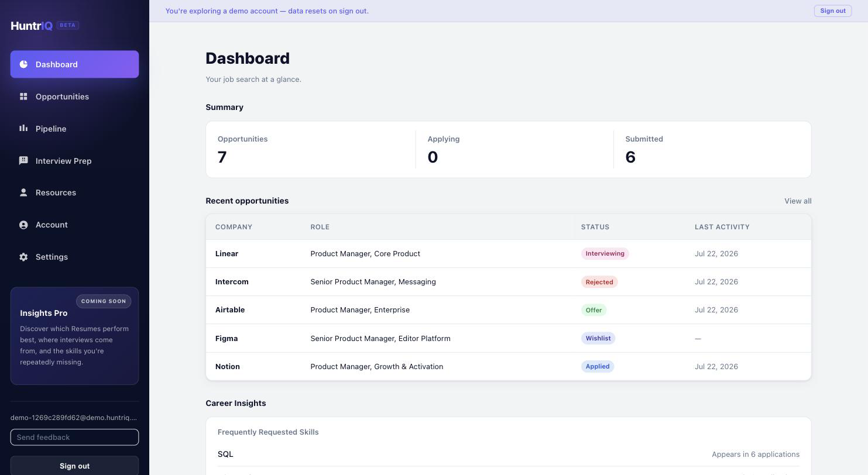Click the demo account email address
868x475 pixels.
74,418
